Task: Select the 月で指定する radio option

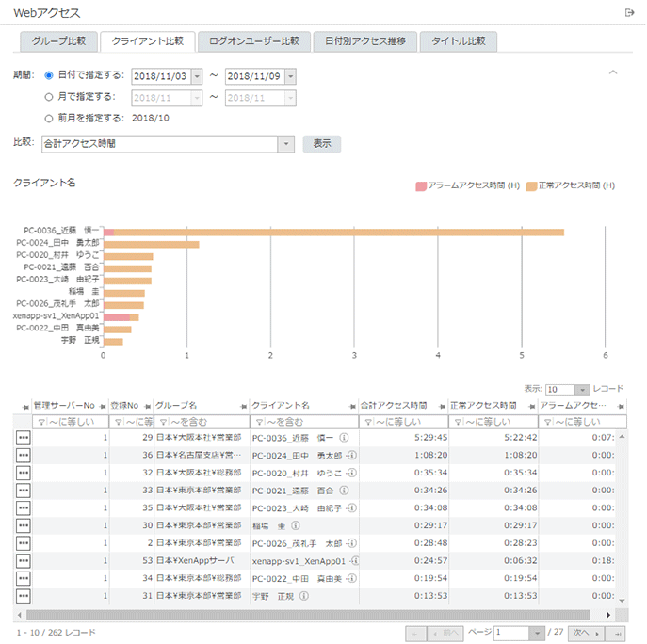Action: [x=49, y=96]
